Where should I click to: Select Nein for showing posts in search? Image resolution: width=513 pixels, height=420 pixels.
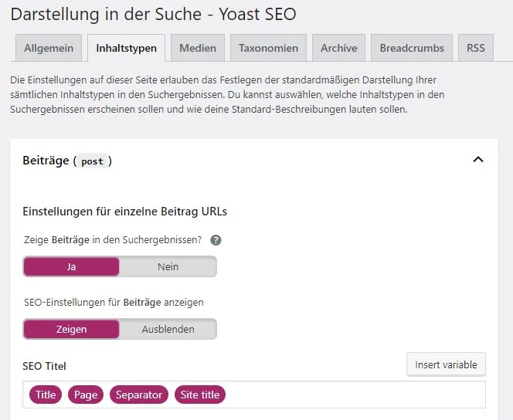tap(168, 266)
